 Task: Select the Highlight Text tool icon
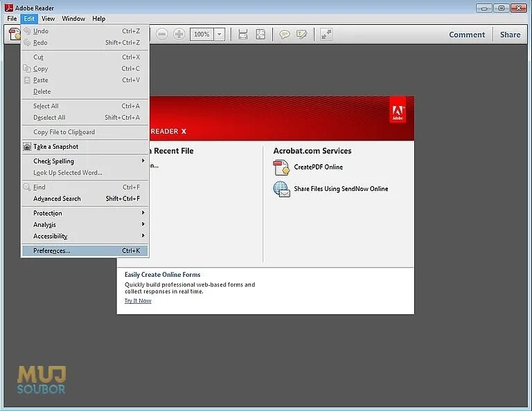tap(301, 34)
